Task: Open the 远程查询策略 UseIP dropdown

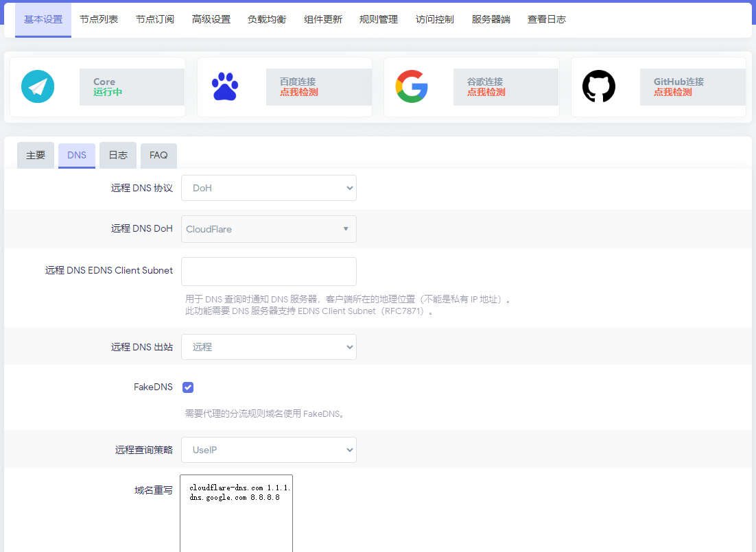Action: click(x=268, y=450)
